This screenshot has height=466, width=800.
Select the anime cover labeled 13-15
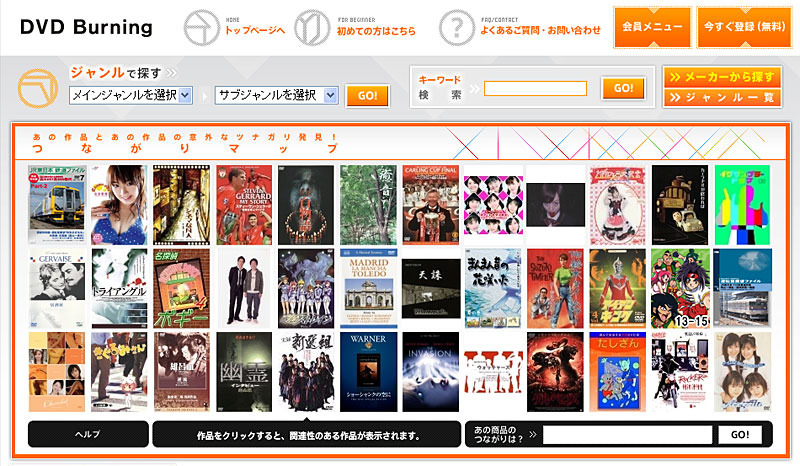(680, 288)
